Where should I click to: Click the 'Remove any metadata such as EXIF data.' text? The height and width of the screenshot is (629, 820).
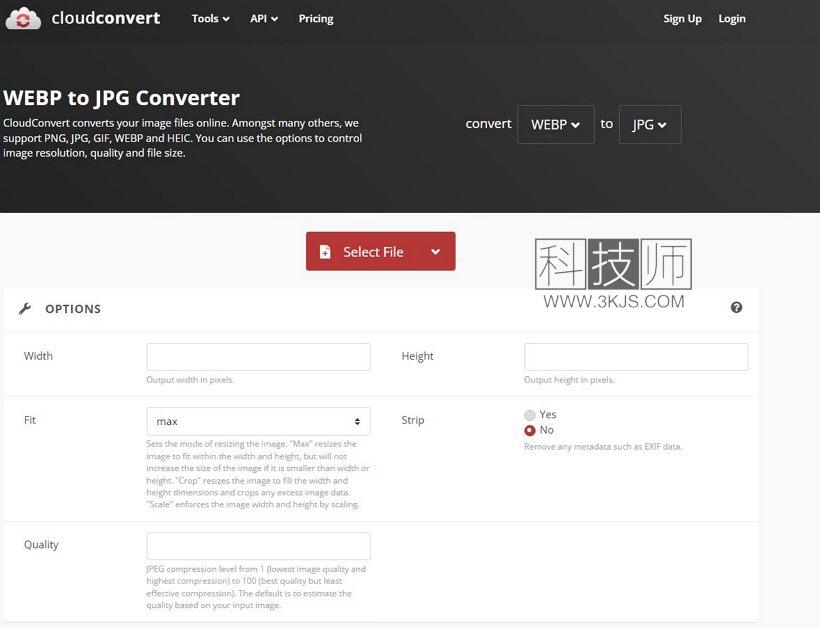coord(603,447)
